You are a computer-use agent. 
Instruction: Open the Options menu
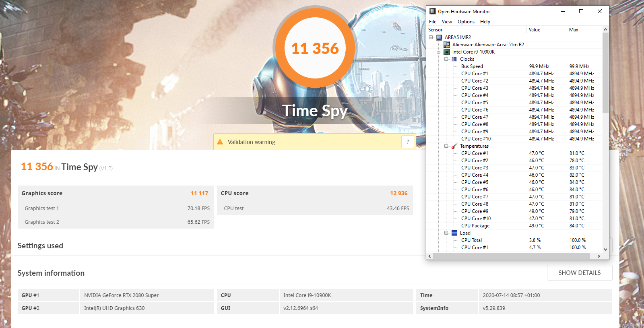pos(466,22)
